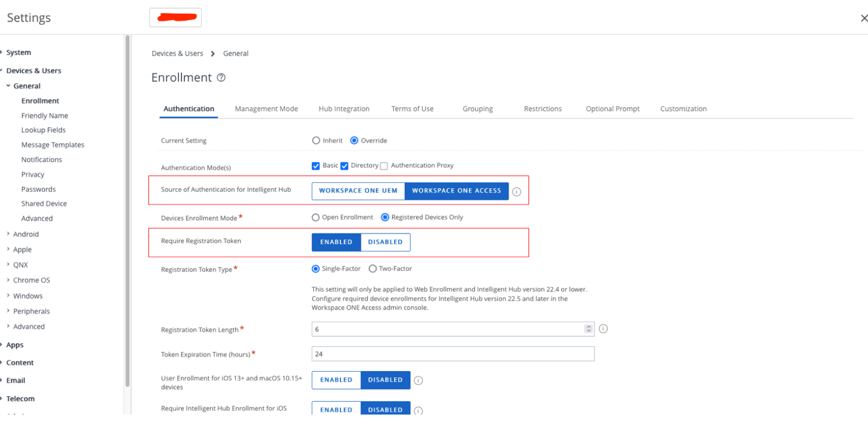Expand the Peripherals node
The width and height of the screenshot is (868, 424).
(8, 311)
